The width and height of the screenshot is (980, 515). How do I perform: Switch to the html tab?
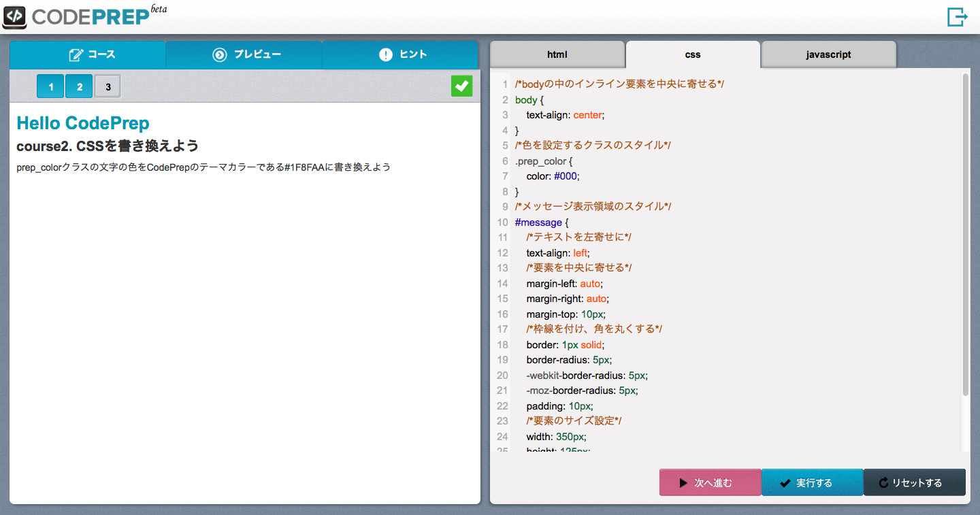557,54
